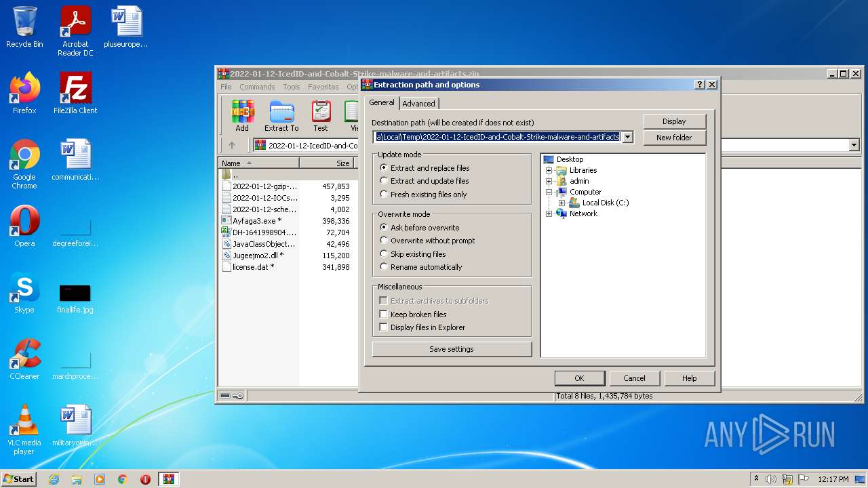
Task: Open VLC media player desktop shortcut
Action: point(24,430)
